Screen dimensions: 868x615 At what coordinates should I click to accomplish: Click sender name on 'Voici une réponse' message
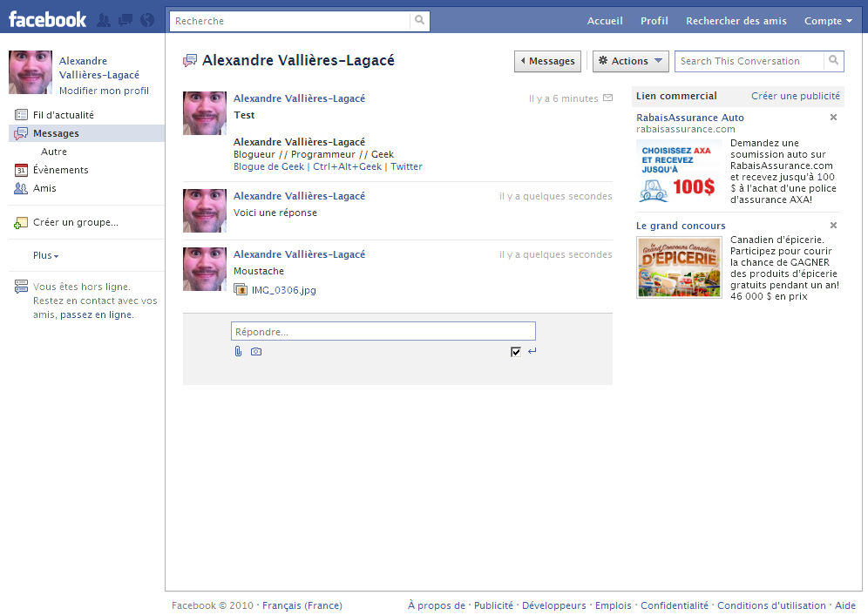click(299, 196)
